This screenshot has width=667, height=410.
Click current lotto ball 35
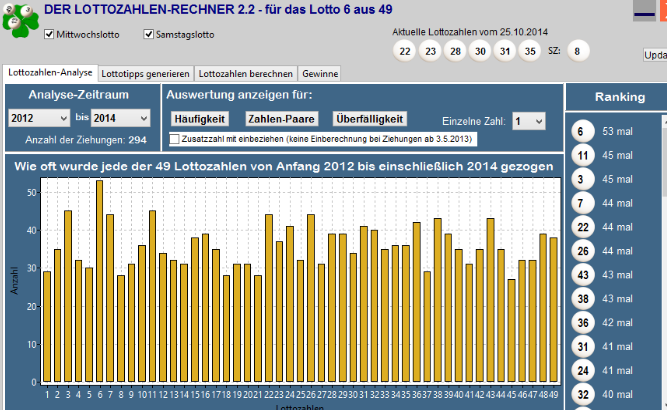[x=530, y=51]
